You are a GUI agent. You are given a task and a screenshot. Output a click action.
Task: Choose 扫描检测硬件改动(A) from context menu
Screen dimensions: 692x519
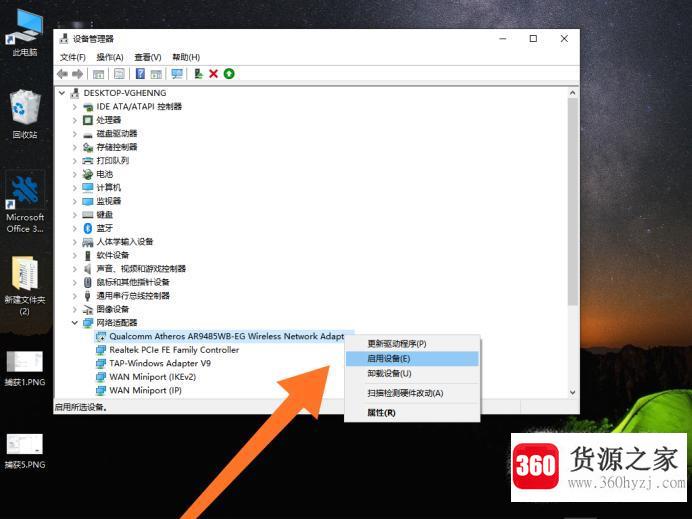click(412, 393)
